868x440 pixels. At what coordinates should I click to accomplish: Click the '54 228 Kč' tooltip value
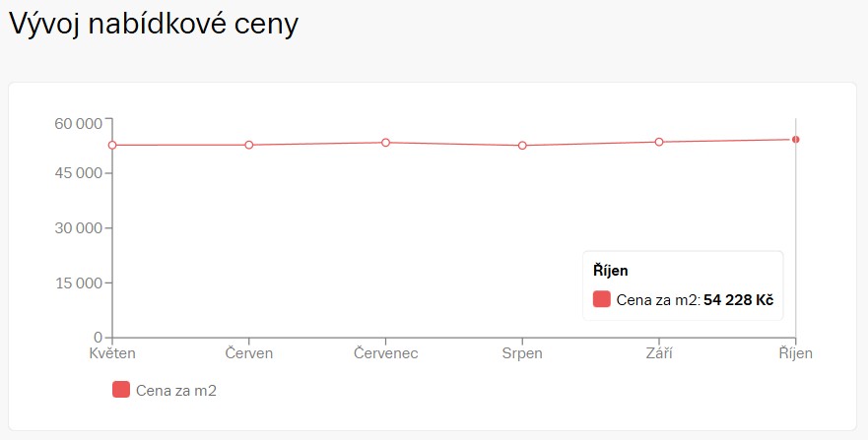738,299
